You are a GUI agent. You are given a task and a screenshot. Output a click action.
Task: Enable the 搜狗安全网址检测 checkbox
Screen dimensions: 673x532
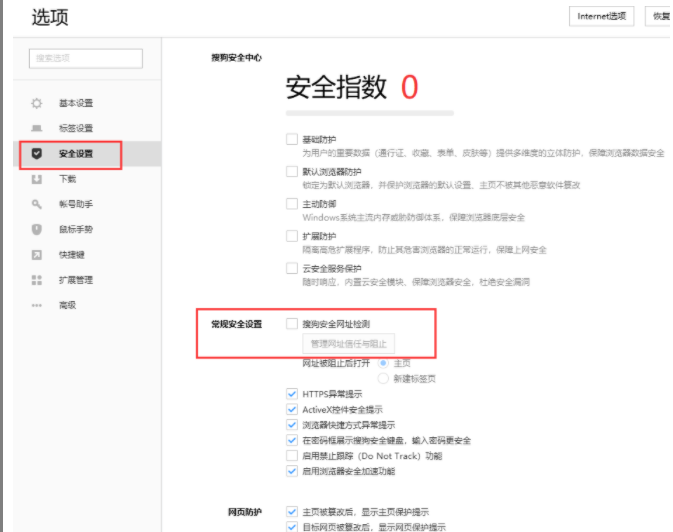pos(292,324)
